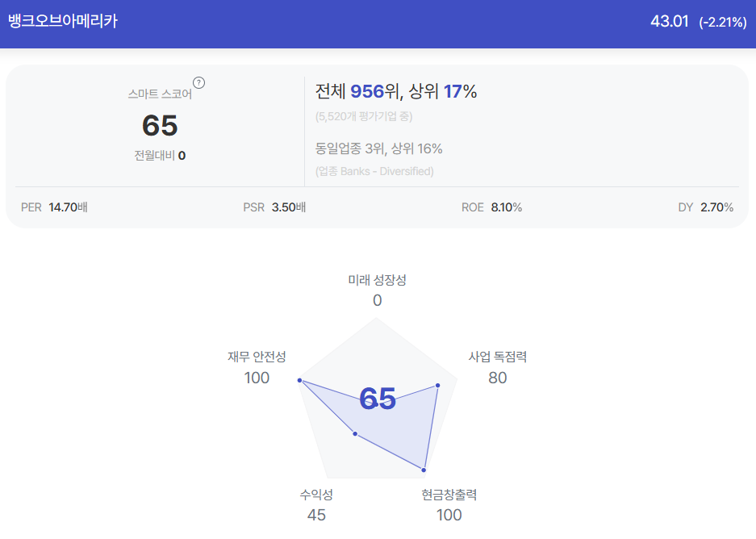Select the 미래 성장성 radar axis label

[377, 280]
